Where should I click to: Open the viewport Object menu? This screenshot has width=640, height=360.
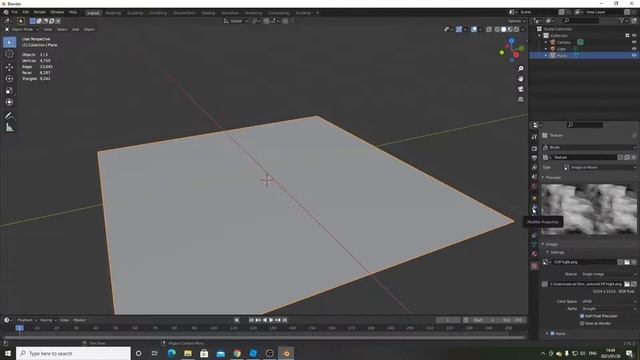[89, 29]
